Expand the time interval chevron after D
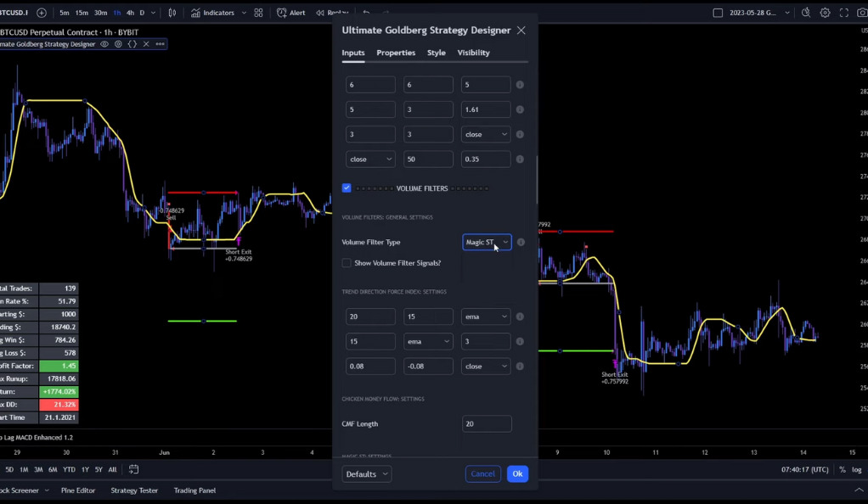The image size is (868, 504). click(x=154, y=12)
